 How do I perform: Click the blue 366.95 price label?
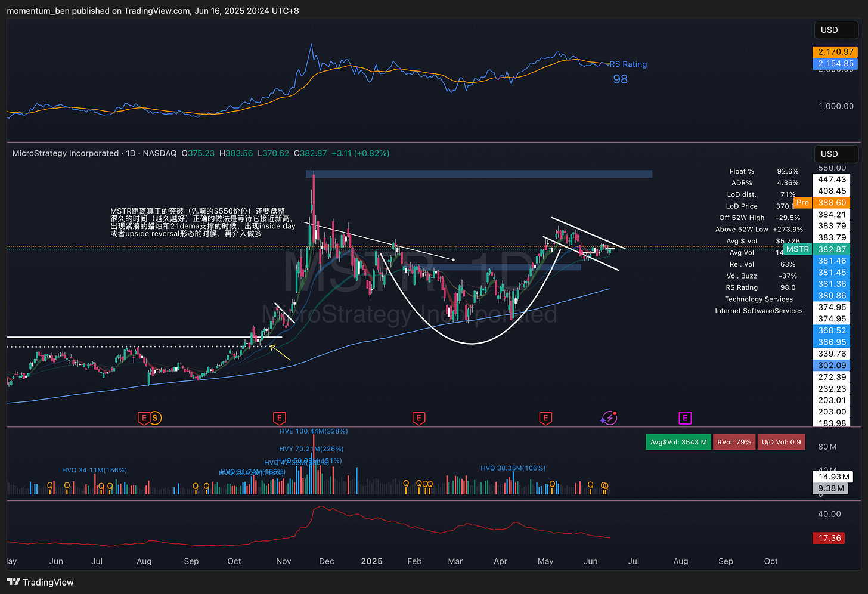point(832,342)
